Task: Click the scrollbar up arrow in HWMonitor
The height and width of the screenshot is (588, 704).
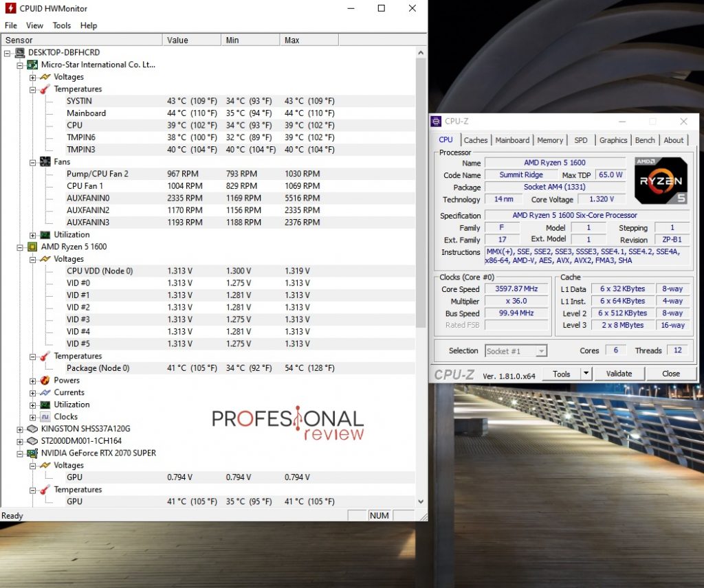Action: (x=421, y=52)
